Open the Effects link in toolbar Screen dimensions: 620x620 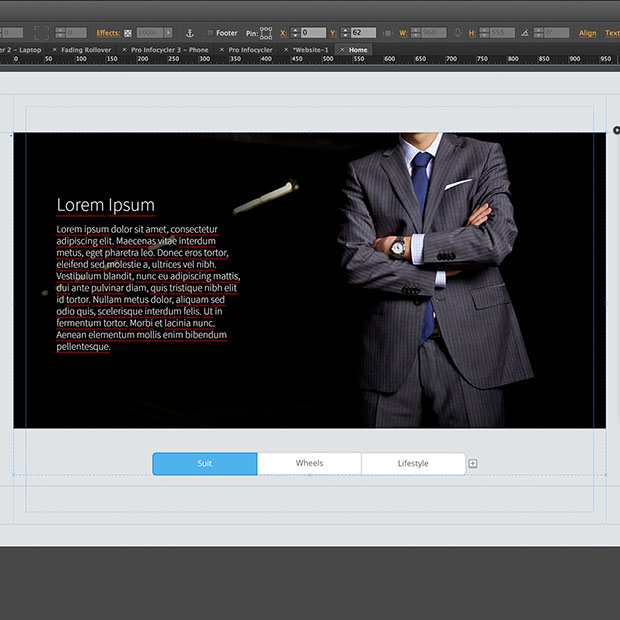tap(108, 33)
